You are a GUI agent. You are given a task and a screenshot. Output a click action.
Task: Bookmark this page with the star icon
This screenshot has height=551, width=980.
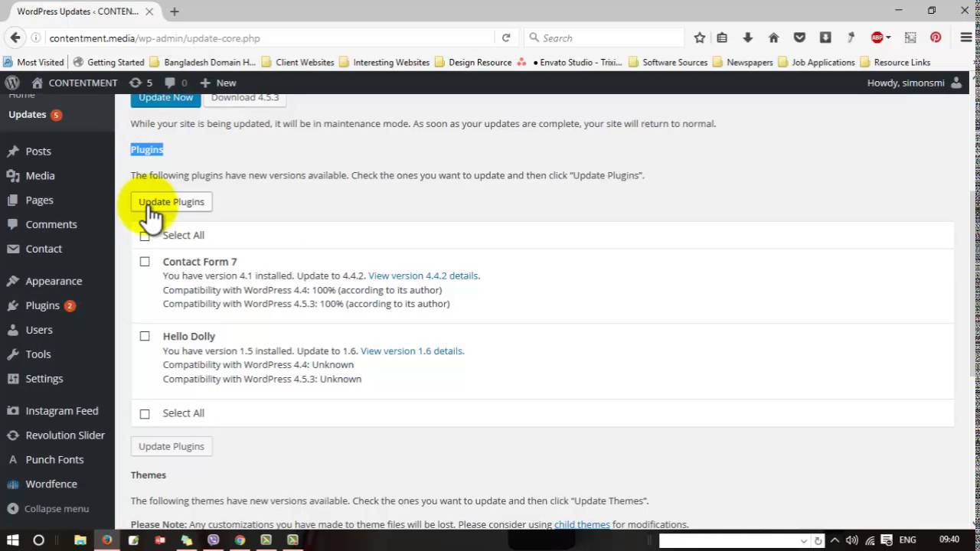[x=699, y=37]
